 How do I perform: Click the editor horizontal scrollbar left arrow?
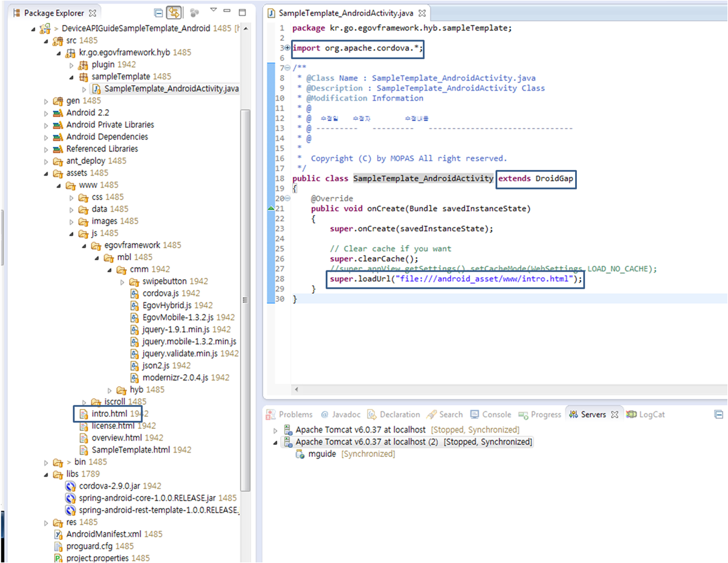297,389
